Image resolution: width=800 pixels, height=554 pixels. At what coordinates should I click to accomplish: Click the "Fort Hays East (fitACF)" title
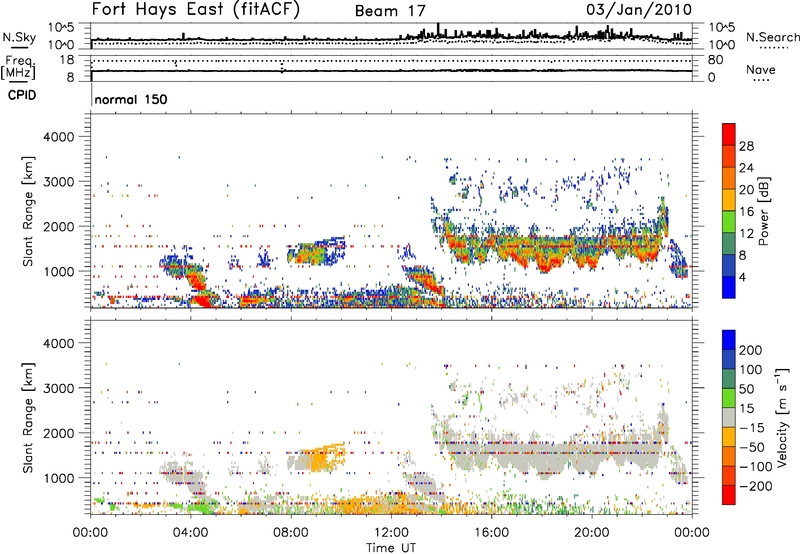pyautogui.click(x=196, y=10)
